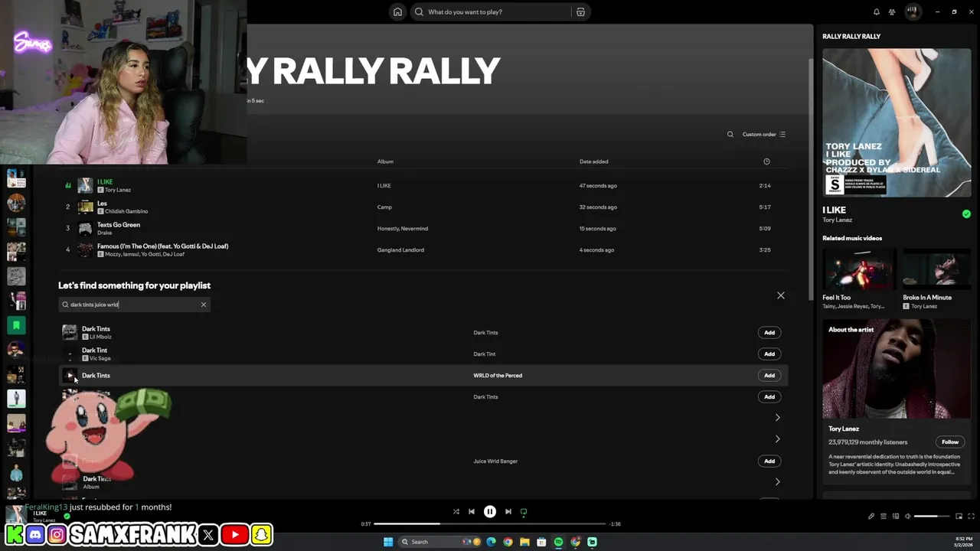Follow Tory Lanez
This screenshot has width=980, height=551.
click(x=950, y=442)
